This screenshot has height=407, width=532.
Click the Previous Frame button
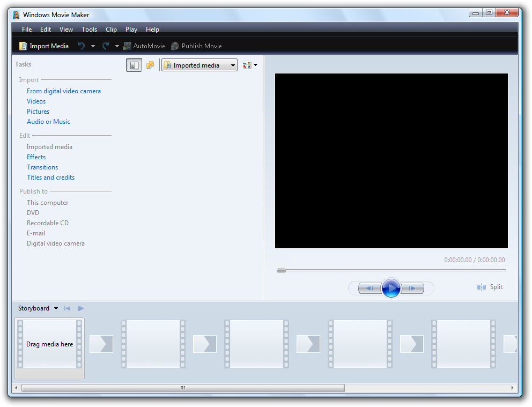[x=370, y=288]
